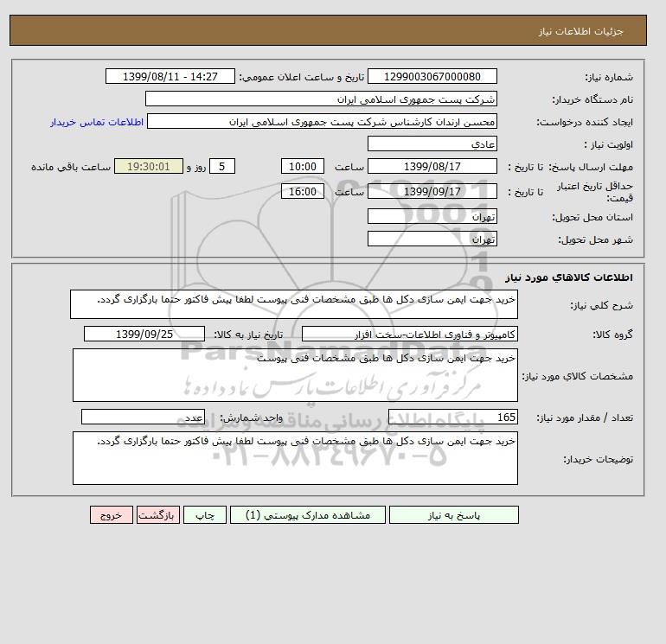Select the need number field 1299003067000080
666x644 pixels.
pyautogui.click(x=432, y=76)
